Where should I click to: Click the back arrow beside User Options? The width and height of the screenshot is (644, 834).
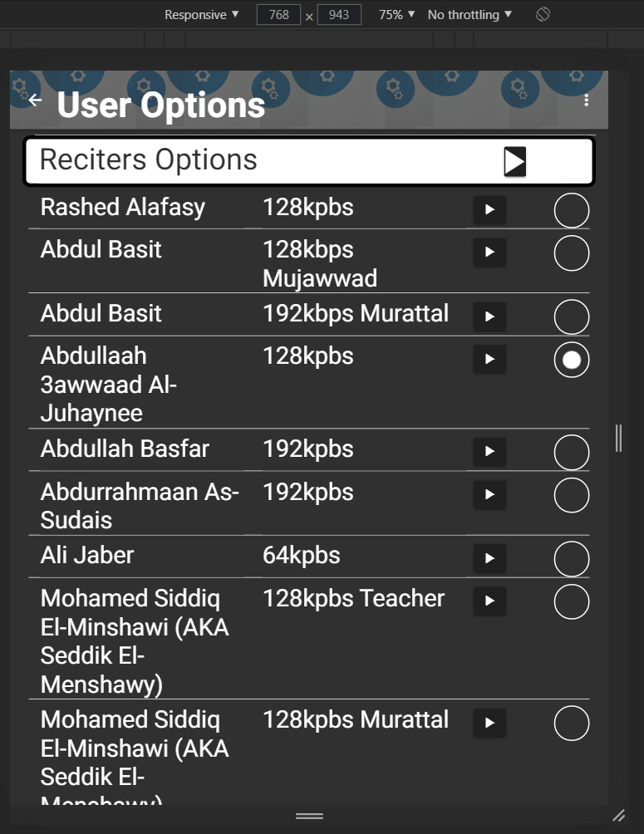[35, 101]
